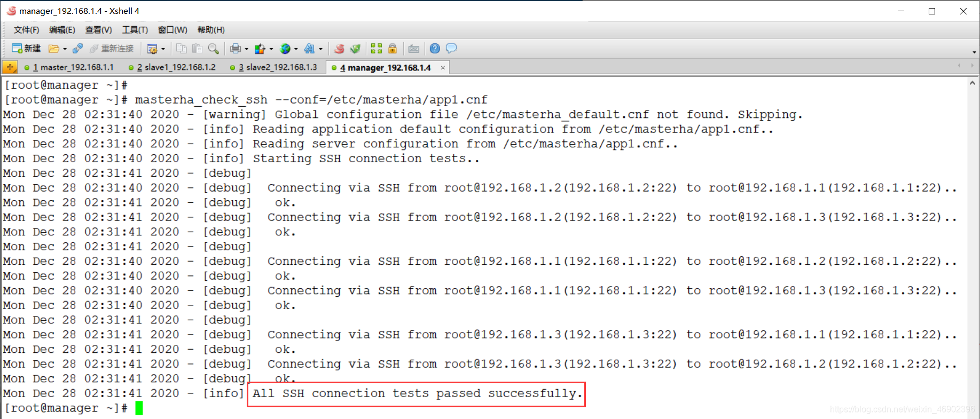Expand the dropdown arrow beside the Print icon
Viewport: 980px width, 419px height.
(x=246, y=49)
